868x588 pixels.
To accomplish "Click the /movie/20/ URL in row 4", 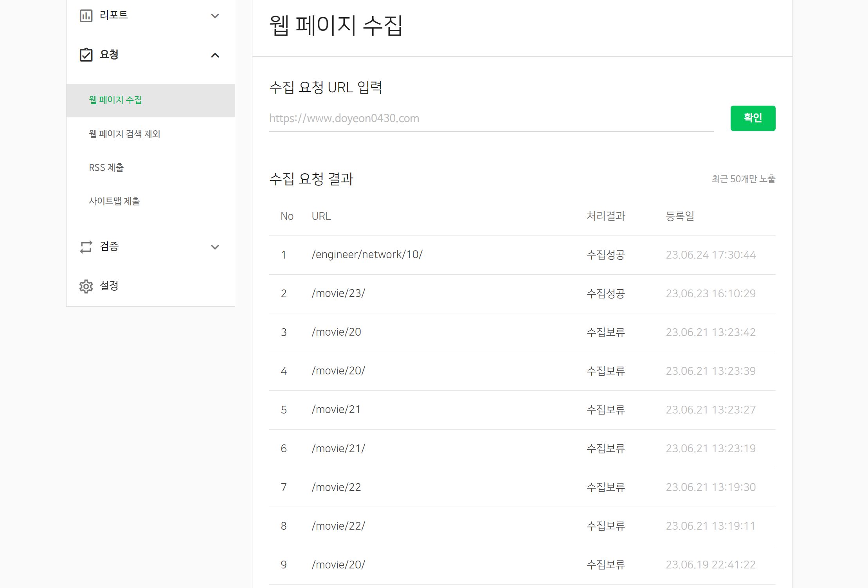I will click(x=338, y=371).
